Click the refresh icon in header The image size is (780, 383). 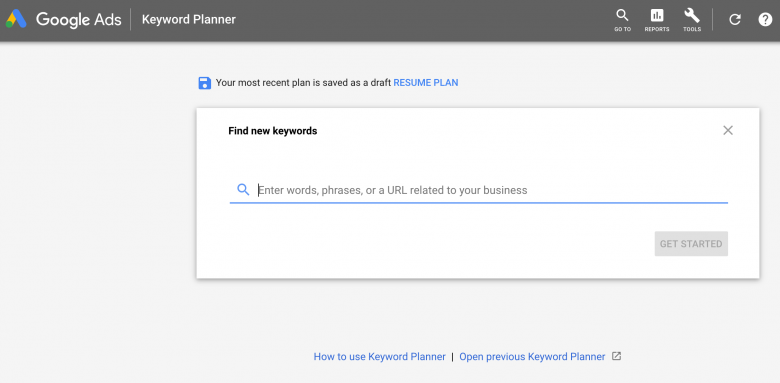click(735, 20)
